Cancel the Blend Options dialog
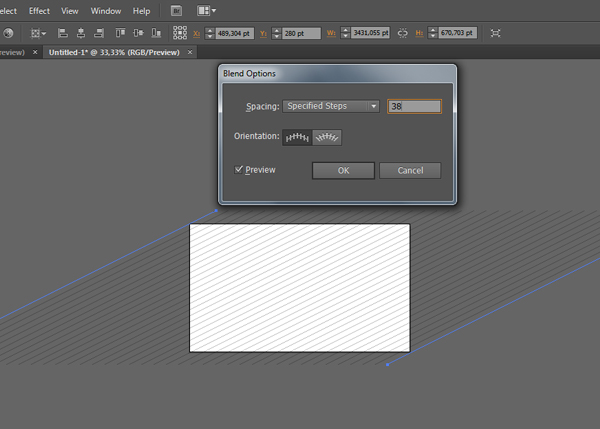This screenshot has height=429, width=600. point(410,171)
